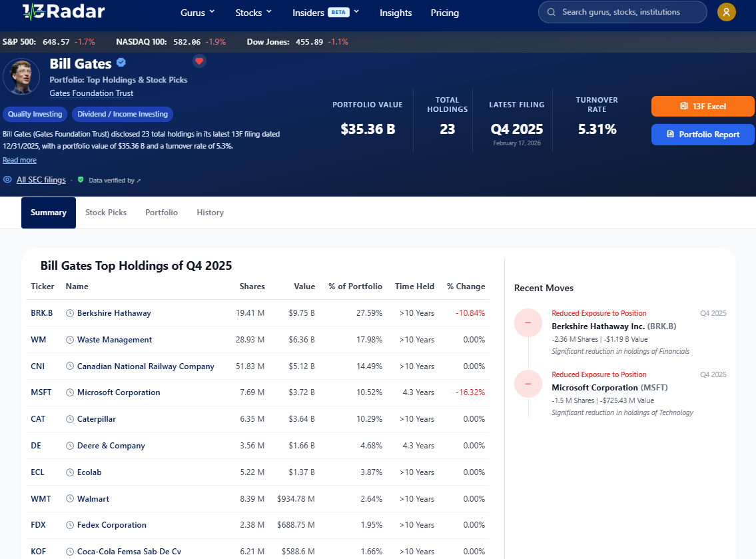This screenshot has width=756, height=559.
Task: Switch to the Stock Picks tab
Action: [x=106, y=213]
